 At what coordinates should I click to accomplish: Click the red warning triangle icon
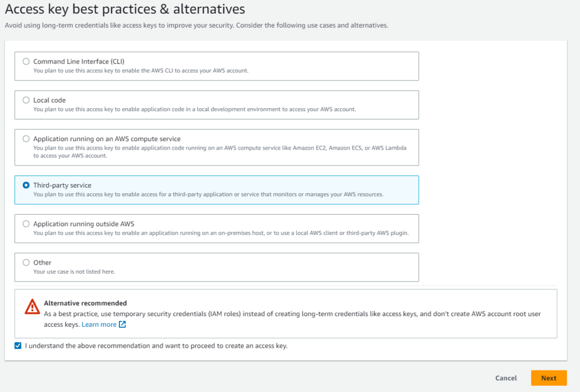[x=32, y=307]
